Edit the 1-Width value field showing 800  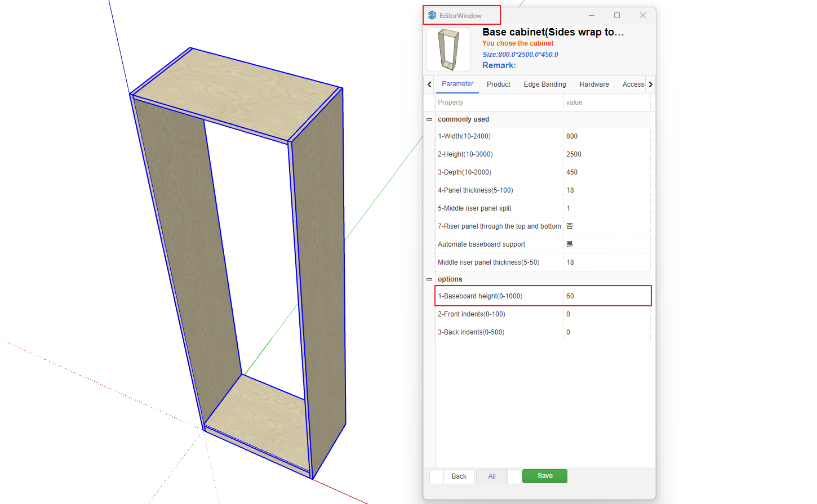606,136
